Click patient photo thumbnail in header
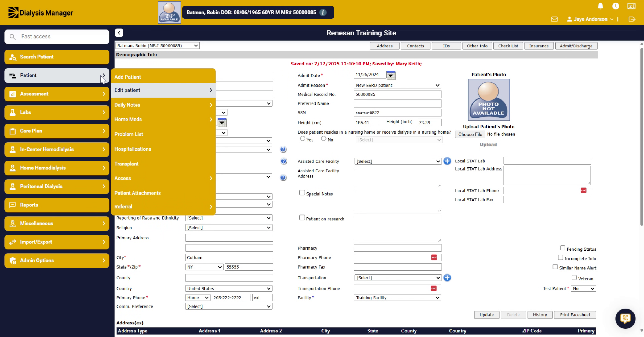This screenshot has height=337, width=644. [169, 12]
